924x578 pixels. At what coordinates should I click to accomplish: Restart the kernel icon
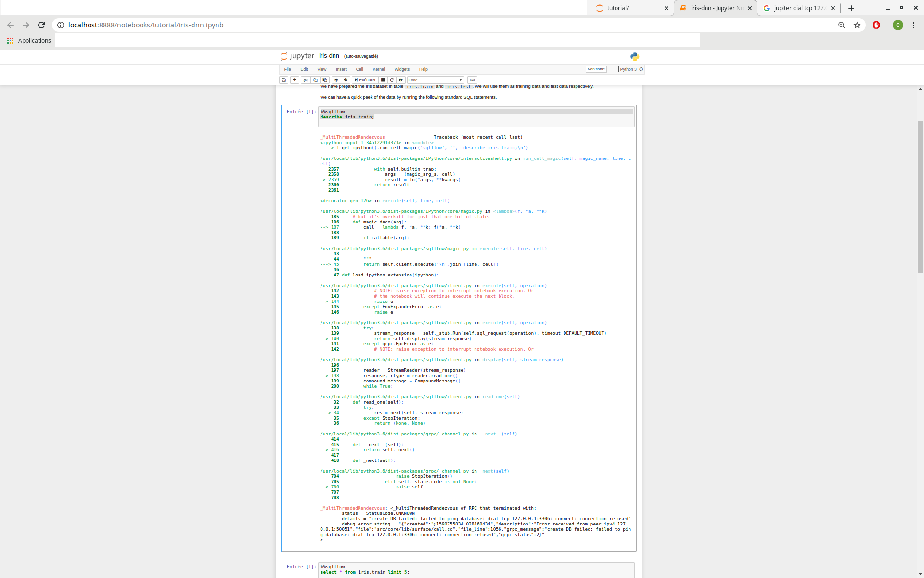[392, 80]
